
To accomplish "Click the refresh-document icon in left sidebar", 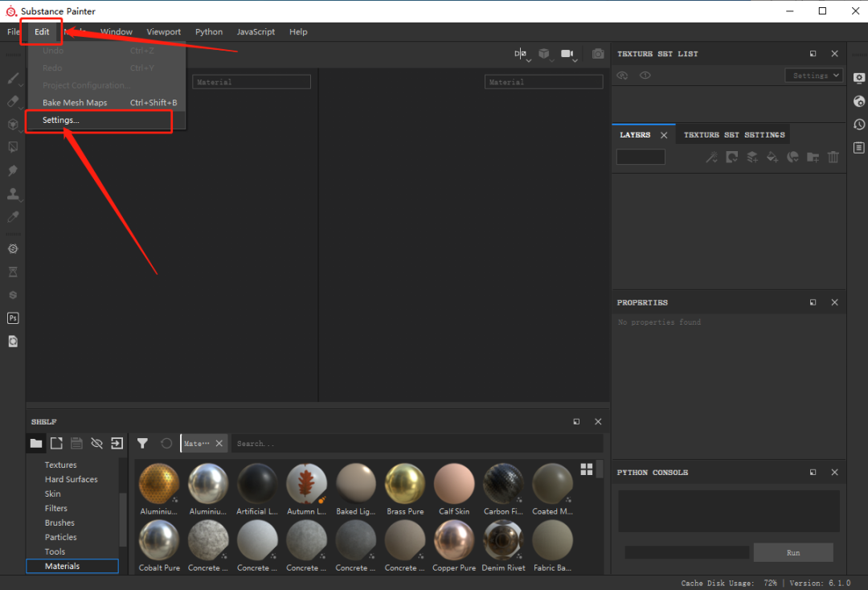I will (13, 342).
